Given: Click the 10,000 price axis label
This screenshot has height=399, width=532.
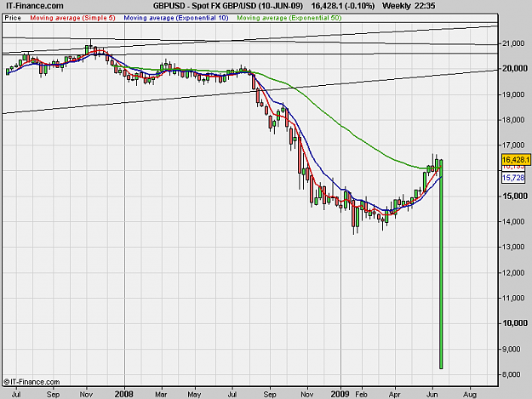Looking at the screenshot, I should tap(515, 323).
